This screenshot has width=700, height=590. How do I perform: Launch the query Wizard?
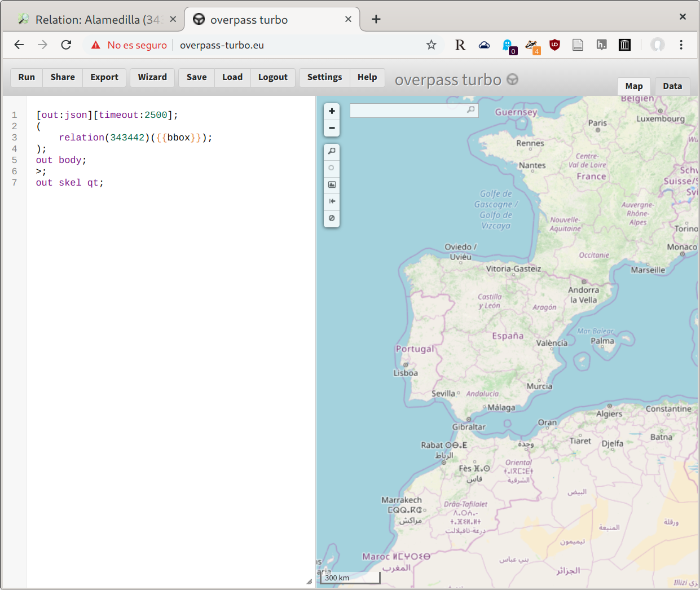pyautogui.click(x=152, y=77)
